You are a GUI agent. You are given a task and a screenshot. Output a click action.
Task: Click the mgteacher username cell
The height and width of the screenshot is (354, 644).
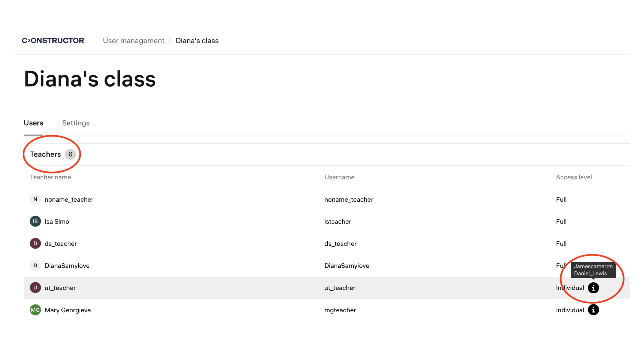[x=340, y=310]
